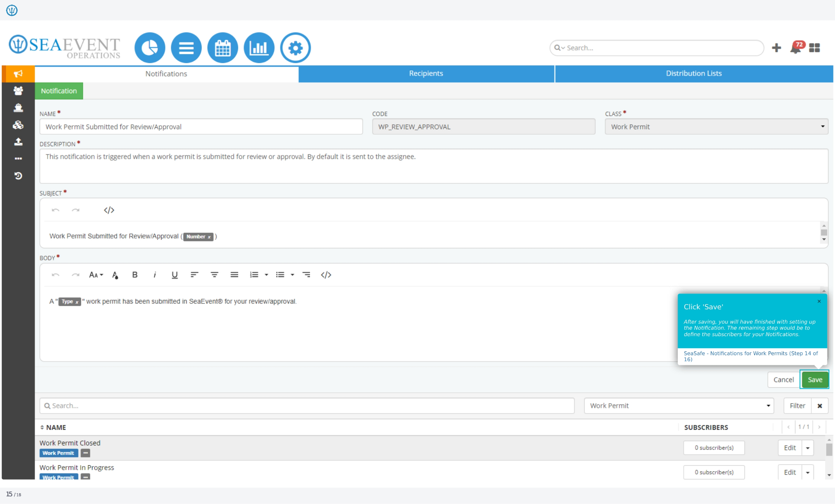The width and height of the screenshot is (835, 504).
Task: Undo in the Body editor
Action: coord(56,275)
